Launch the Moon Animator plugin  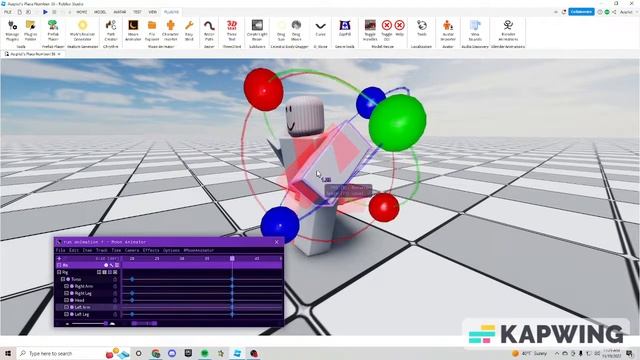[x=133, y=31]
